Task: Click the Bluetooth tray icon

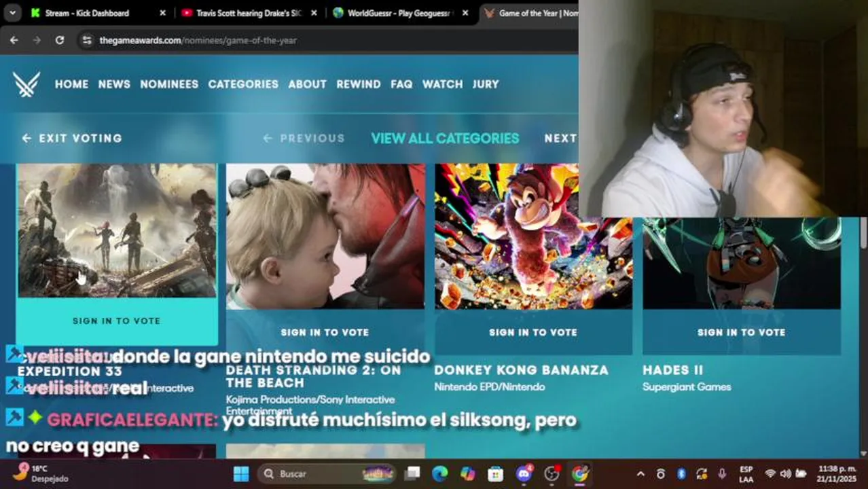Action: [681, 474]
